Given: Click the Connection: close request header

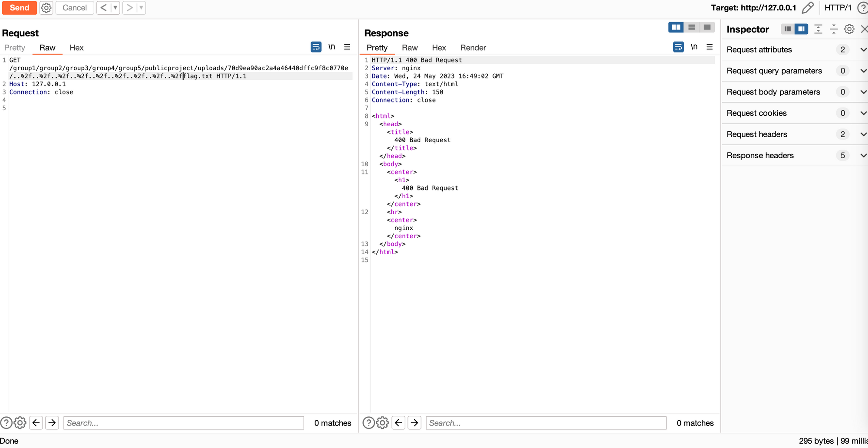Looking at the screenshot, I should [41, 92].
